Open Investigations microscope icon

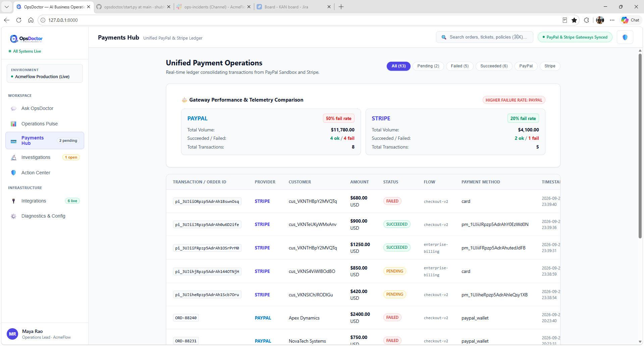(13, 157)
